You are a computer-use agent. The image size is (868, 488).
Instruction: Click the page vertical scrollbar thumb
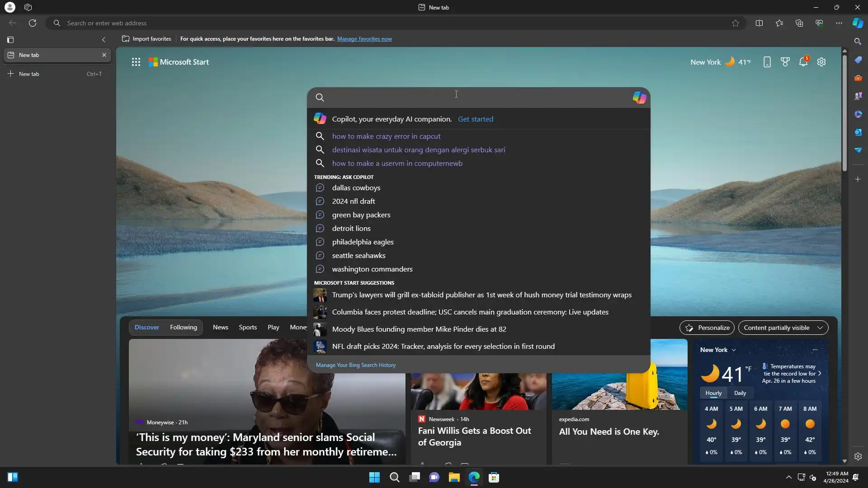[844, 113]
